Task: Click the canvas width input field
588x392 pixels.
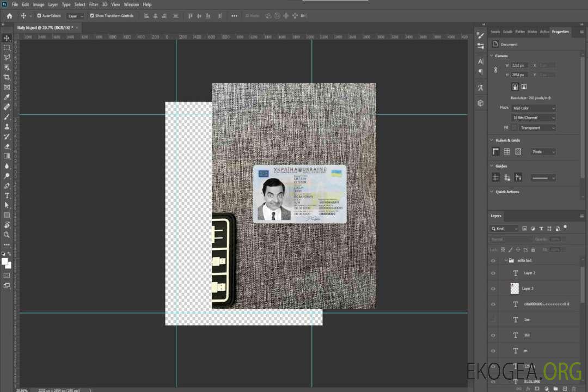Action: (x=520, y=65)
